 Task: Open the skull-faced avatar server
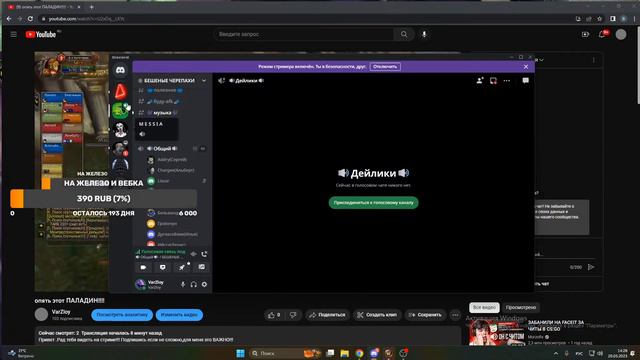click(120, 130)
